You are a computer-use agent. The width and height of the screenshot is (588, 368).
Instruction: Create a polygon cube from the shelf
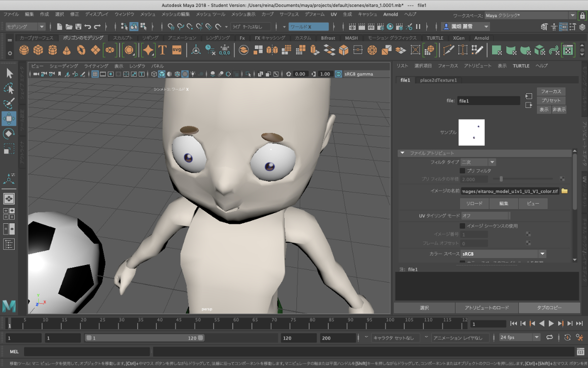pos(38,50)
